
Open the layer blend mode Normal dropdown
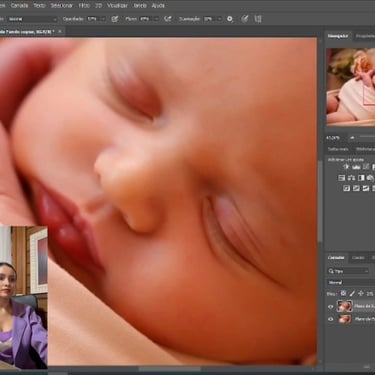click(x=351, y=282)
